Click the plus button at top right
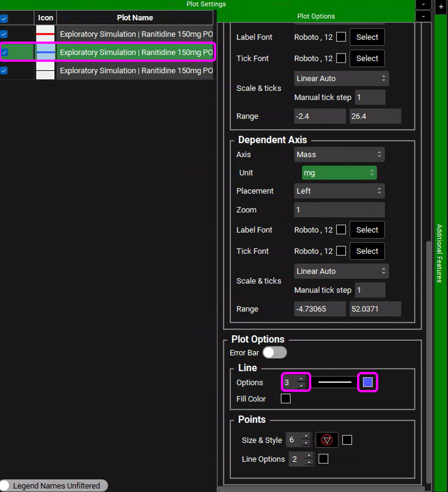Screen dimensions: 448x492 point(441,7)
